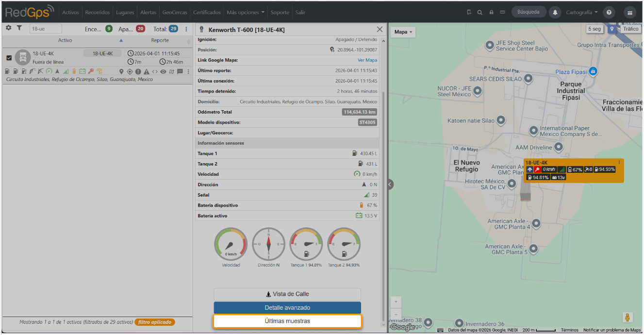Open Street View pegman on the map
The width and height of the screenshot is (644, 335).
pos(627,318)
